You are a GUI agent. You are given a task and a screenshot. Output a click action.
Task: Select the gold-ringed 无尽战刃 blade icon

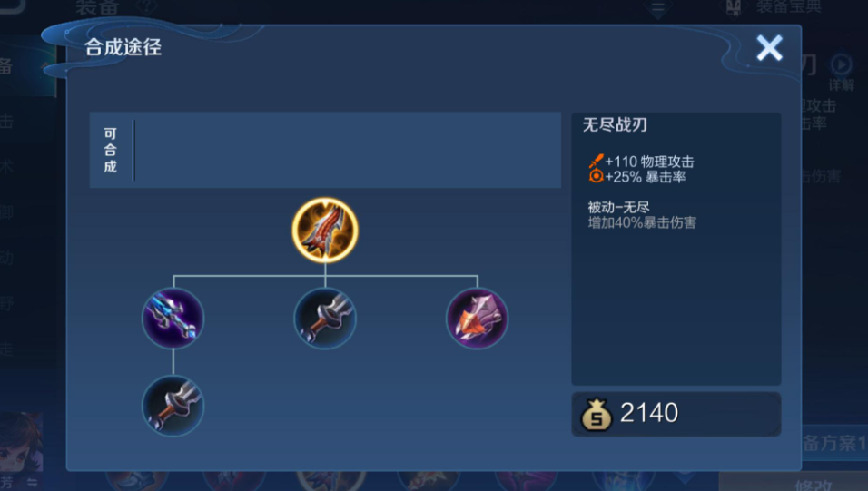pos(325,230)
